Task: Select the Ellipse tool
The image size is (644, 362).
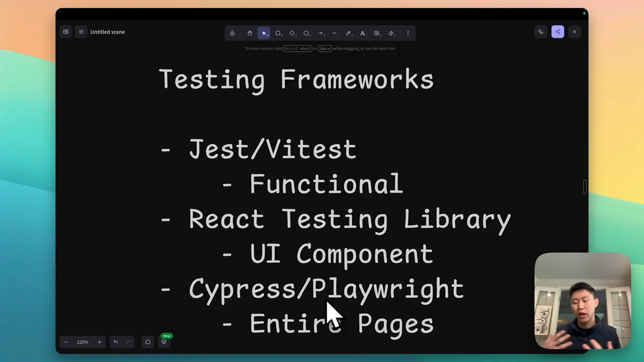Action: pos(306,33)
